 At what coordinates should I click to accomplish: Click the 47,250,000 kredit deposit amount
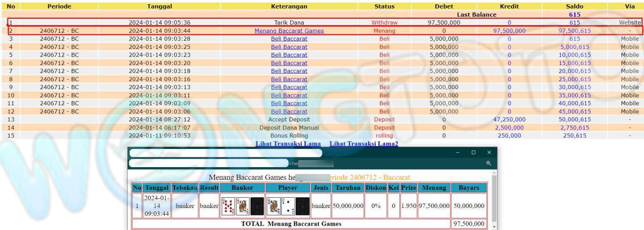[509, 119]
